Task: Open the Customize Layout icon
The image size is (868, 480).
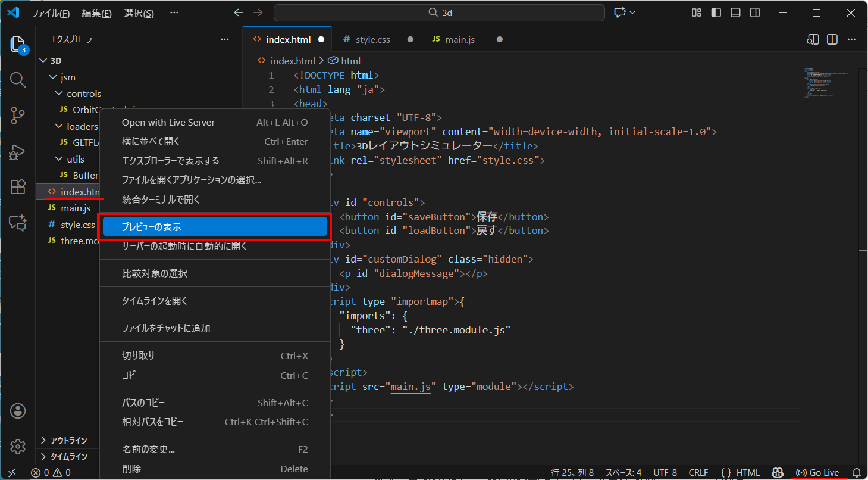Action: [x=696, y=12]
